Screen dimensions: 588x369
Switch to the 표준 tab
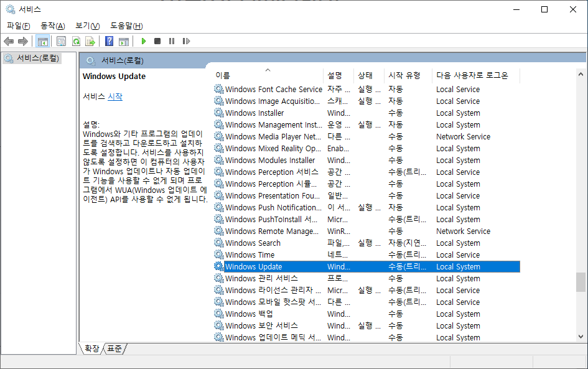(114, 348)
